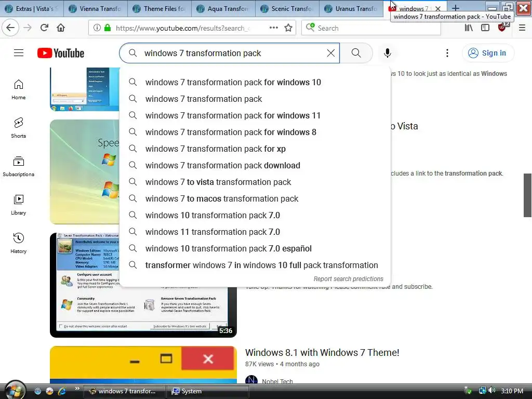Select suggestion 'windows 7 transformation pack'

point(255,99)
